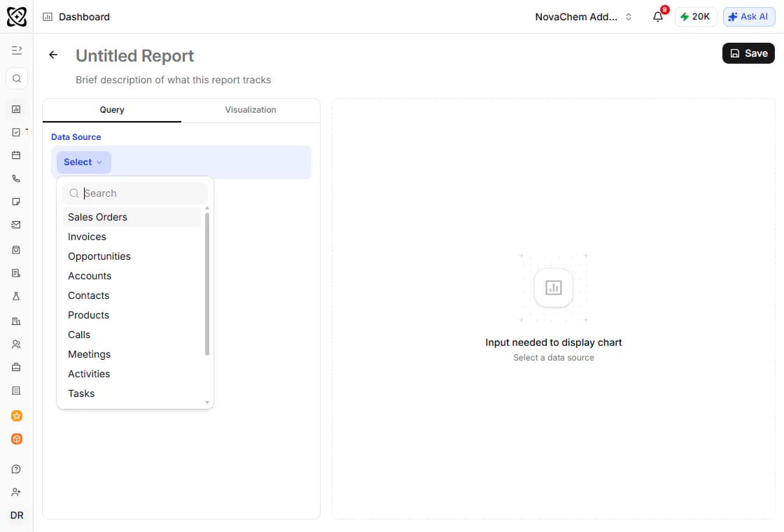The height and width of the screenshot is (532, 784).
Task: Select Products as data source
Action: point(132,315)
